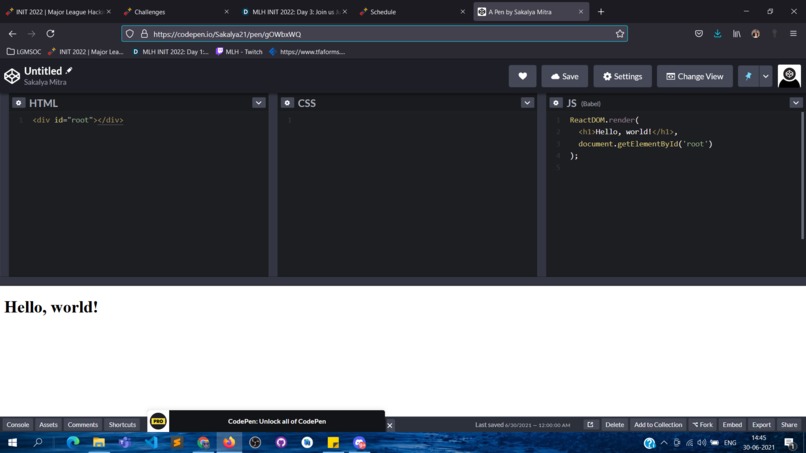The height and width of the screenshot is (453, 806).
Task: Expand HTML panel dropdown arrow
Action: click(x=259, y=103)
